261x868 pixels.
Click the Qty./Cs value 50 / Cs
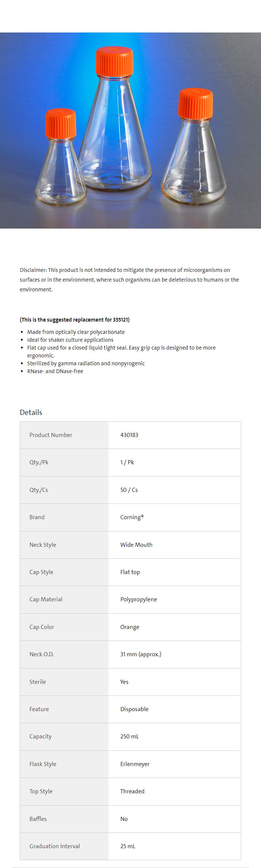point(129,490)
